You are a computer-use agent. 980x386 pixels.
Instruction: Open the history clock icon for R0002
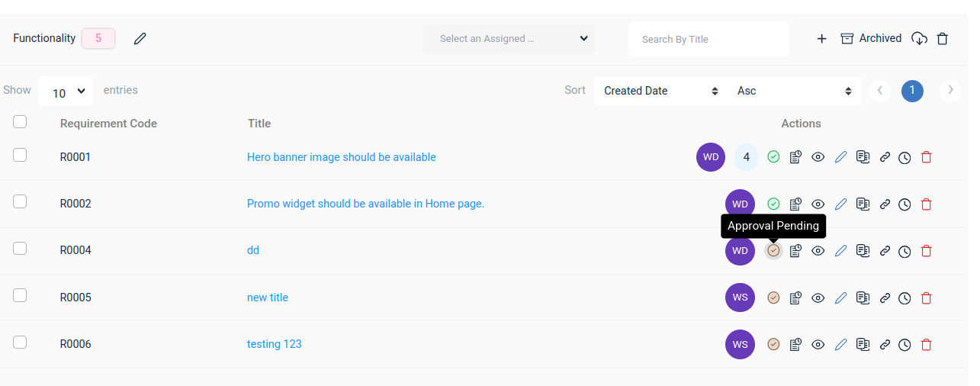(904, 204)
